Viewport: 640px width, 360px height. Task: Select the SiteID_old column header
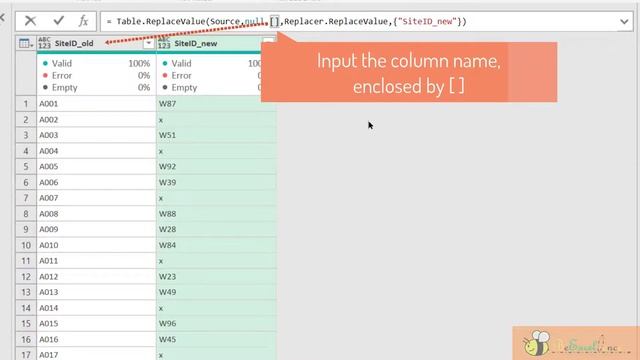96,43
